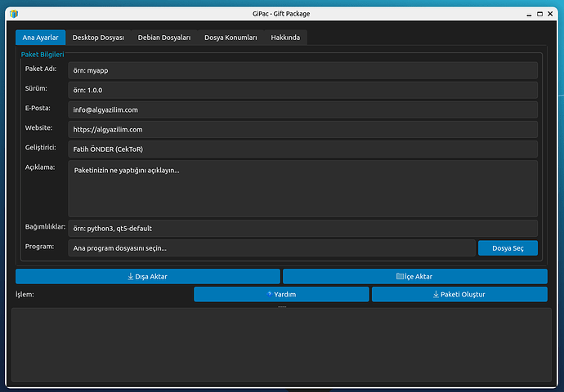Open the Desktop Dosyası tab

[98, 38]
